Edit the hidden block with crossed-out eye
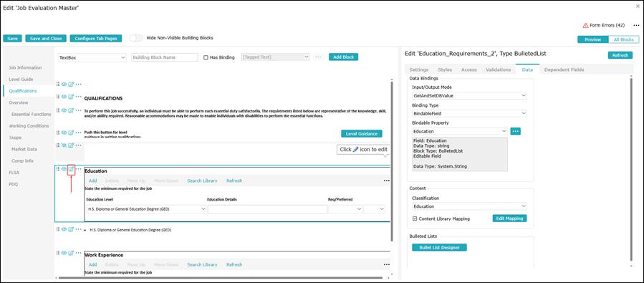This screenshot has height=283, width=644. (71, 145)
